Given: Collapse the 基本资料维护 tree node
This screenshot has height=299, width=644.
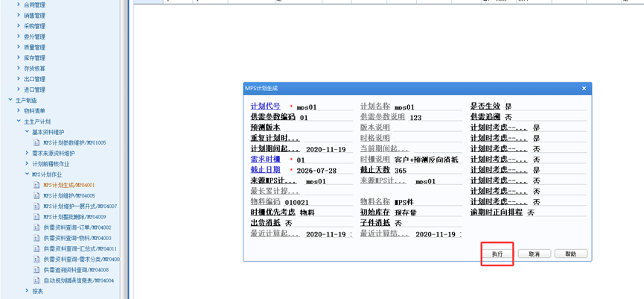Looking at the screenshot, I should pos(27,132).
